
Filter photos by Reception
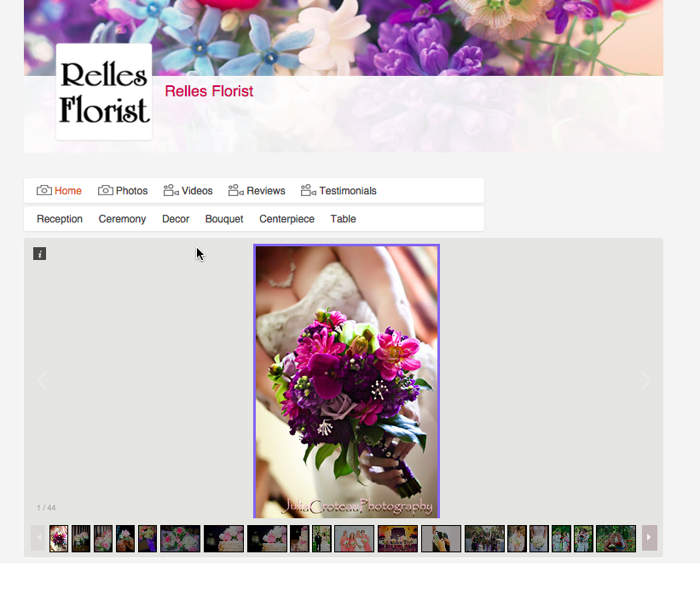[60, 219]
